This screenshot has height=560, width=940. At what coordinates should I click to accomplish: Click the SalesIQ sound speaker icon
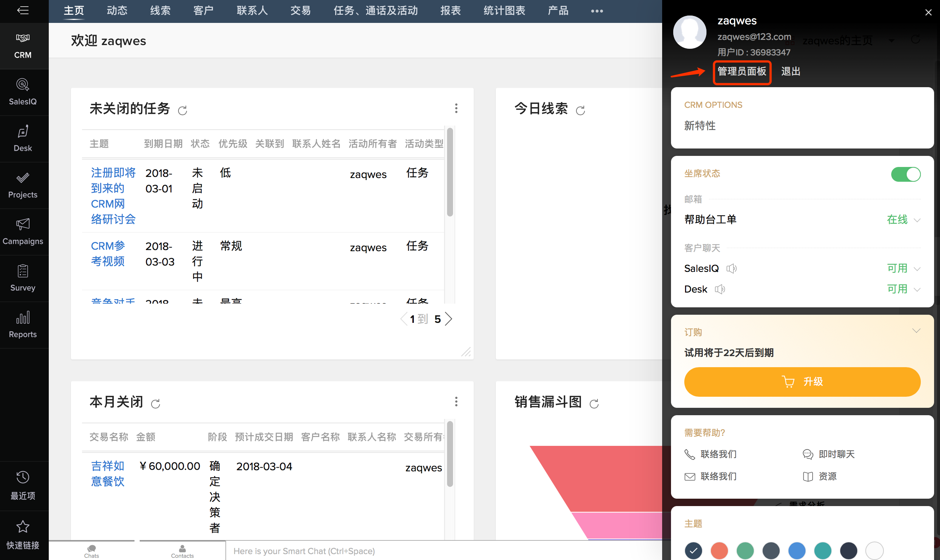(731, 268)
